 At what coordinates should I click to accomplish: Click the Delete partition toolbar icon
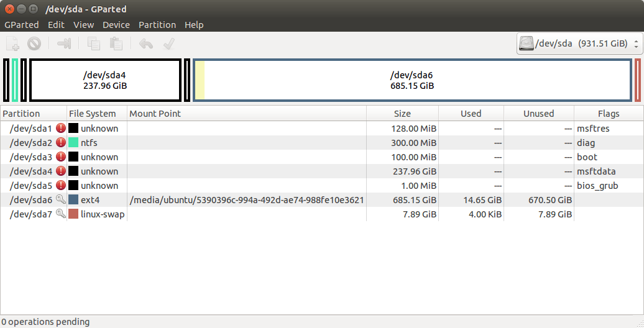34,44
